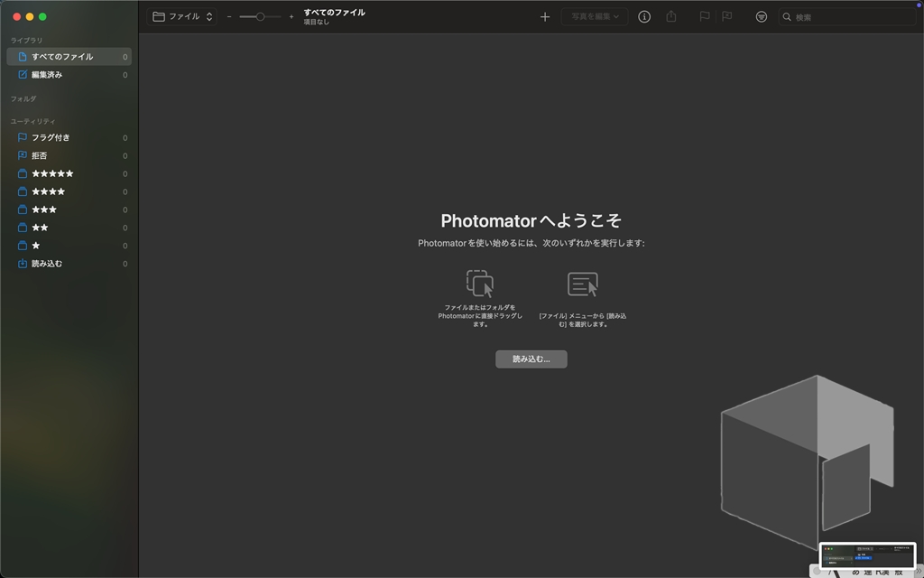Screen dimensions: 924x578
Task: Select the one-star ★ collection
Action: point(69,246)
